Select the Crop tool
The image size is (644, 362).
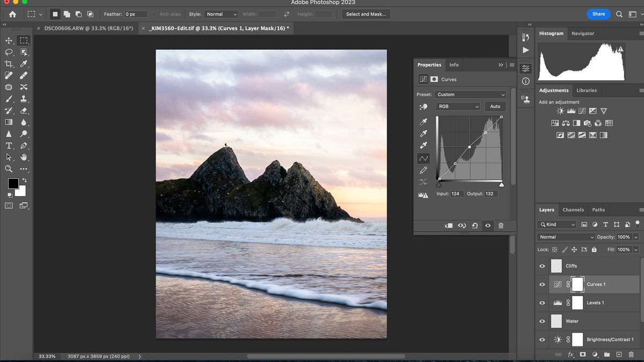click(x=9, y=64)
